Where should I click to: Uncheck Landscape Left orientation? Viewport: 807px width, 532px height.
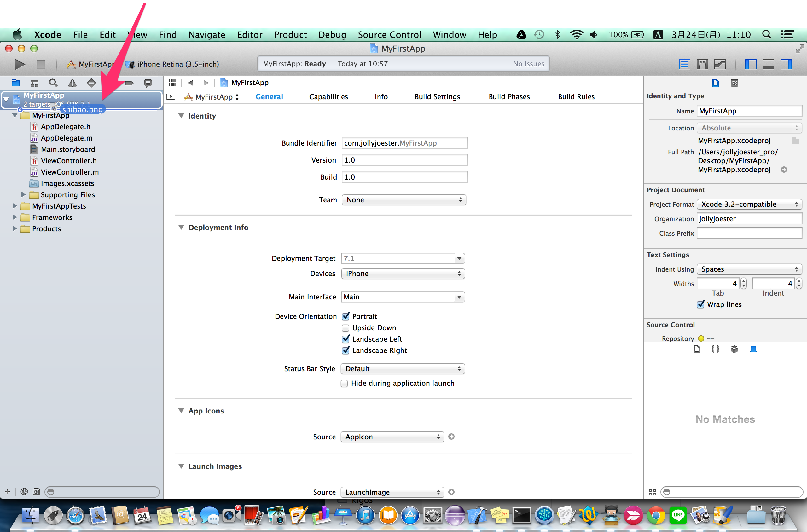(x=345, y=339)
